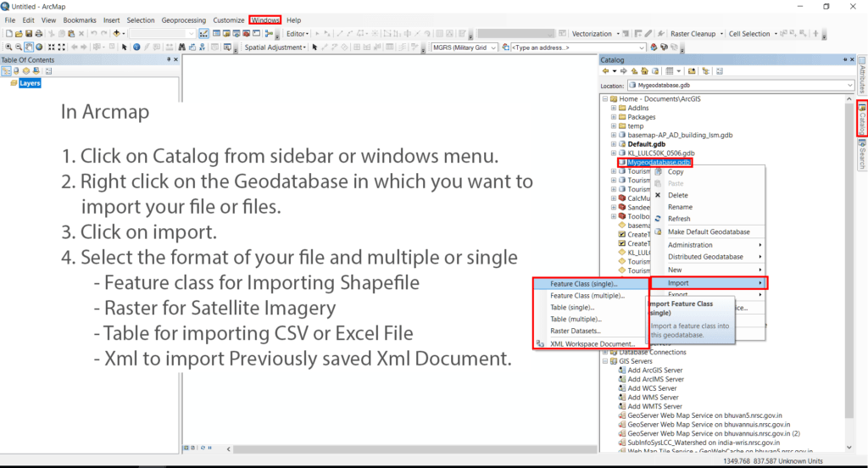This screenshot has height=468, width=868.
Task: Create a new map document icon
Action: click(x=8, y=34)
